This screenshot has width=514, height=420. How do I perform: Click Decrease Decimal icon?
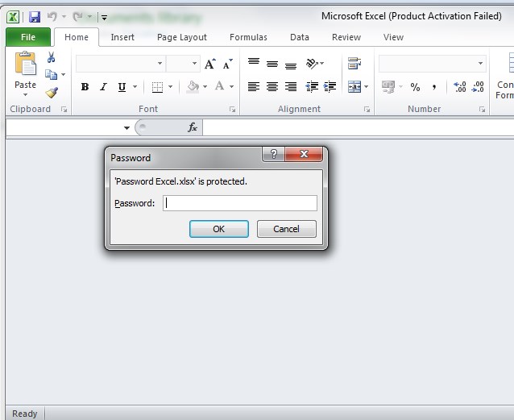pyautogui.click(x=478, y=87)
